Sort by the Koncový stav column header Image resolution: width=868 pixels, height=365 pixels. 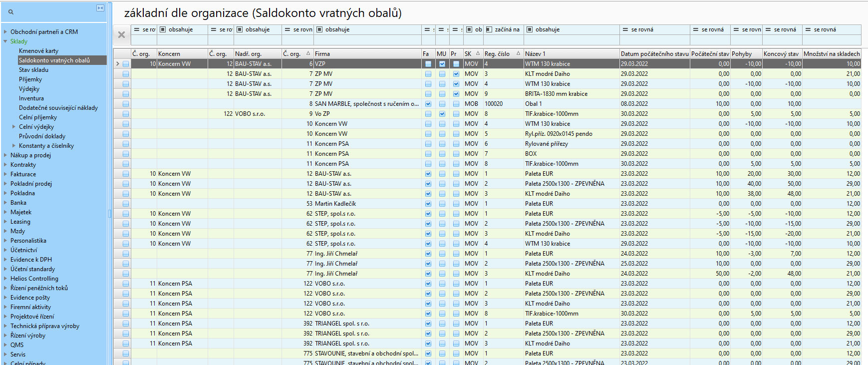click(782, 53)
